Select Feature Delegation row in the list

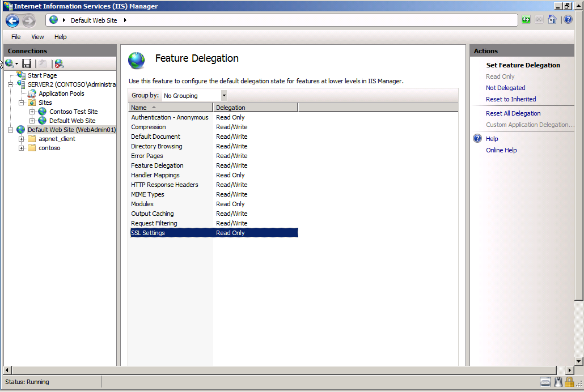point(214,165)
